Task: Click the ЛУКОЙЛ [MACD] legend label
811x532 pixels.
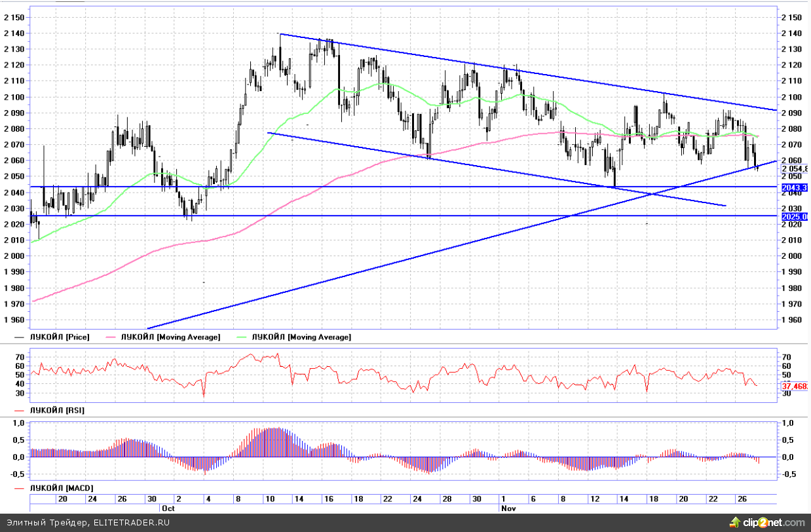Action: 62,488
